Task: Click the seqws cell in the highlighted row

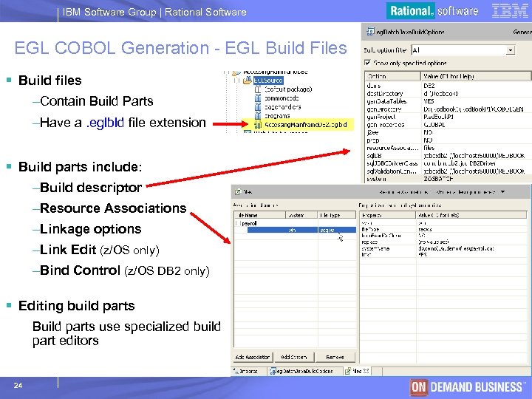Action: coord(337,230)
